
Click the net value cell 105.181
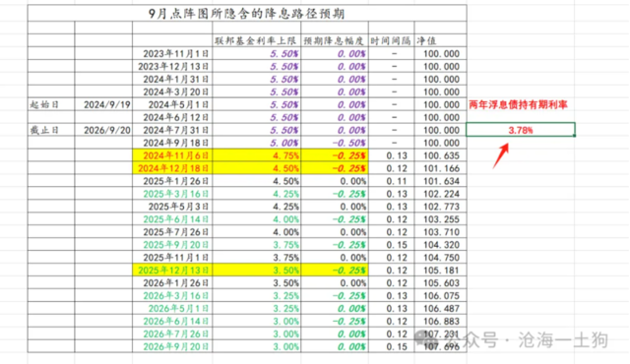click(x=440, y=271)
